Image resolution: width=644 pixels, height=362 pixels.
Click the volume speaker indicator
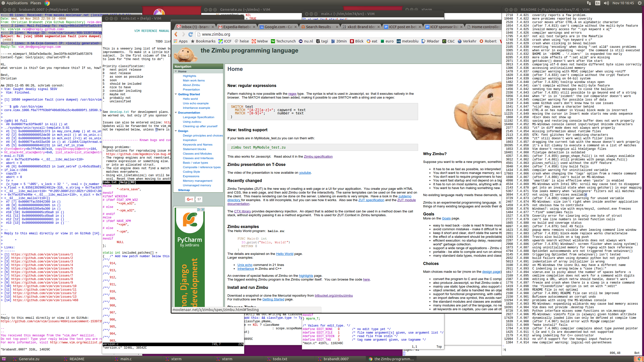(606, 3)
